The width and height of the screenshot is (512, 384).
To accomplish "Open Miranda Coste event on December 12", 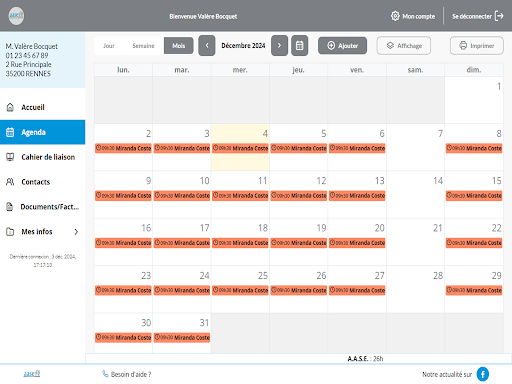I will pos(299,196).
